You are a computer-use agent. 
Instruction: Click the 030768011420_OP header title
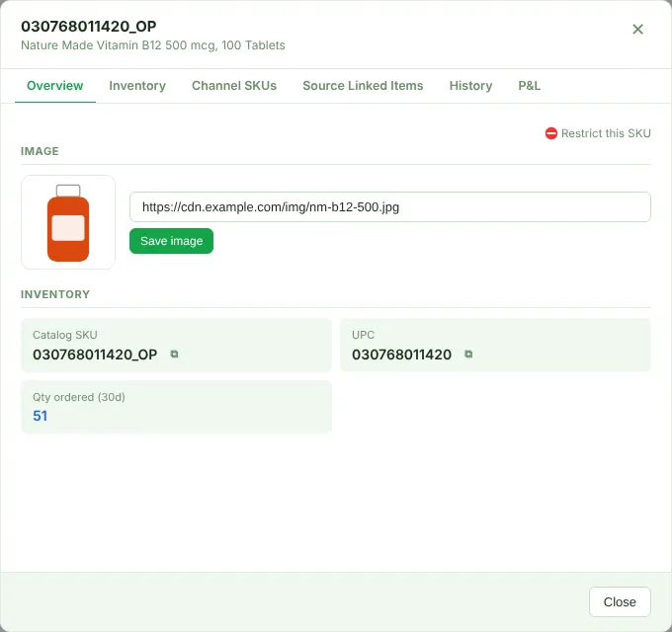[x=89, y=27]
